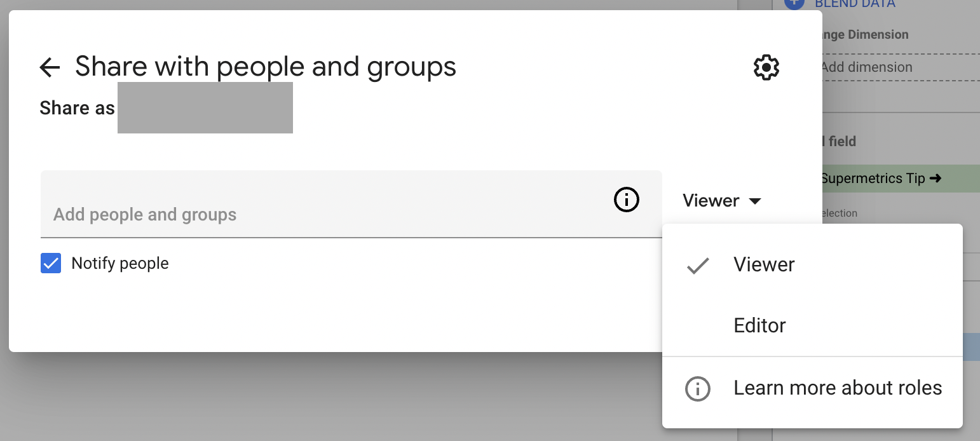Select Editor from the role dropdown
The image size is (980, 441).
(759, 325)
